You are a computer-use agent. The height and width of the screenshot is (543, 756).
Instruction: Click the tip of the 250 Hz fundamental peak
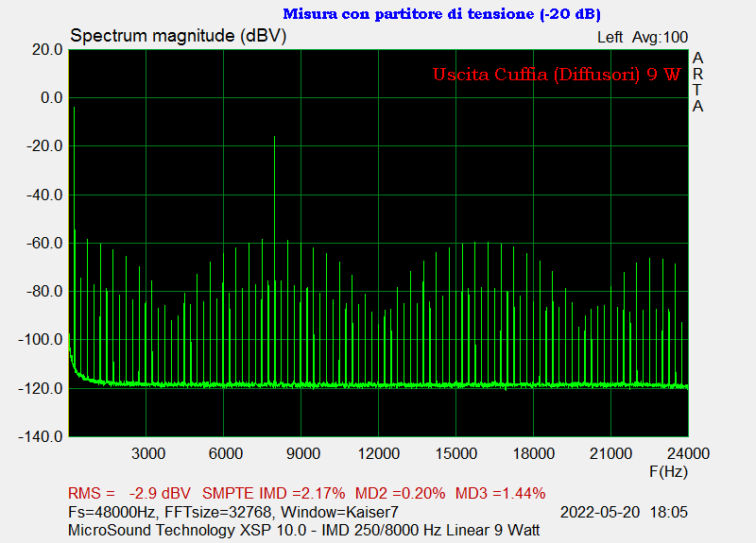pos(75,108)
